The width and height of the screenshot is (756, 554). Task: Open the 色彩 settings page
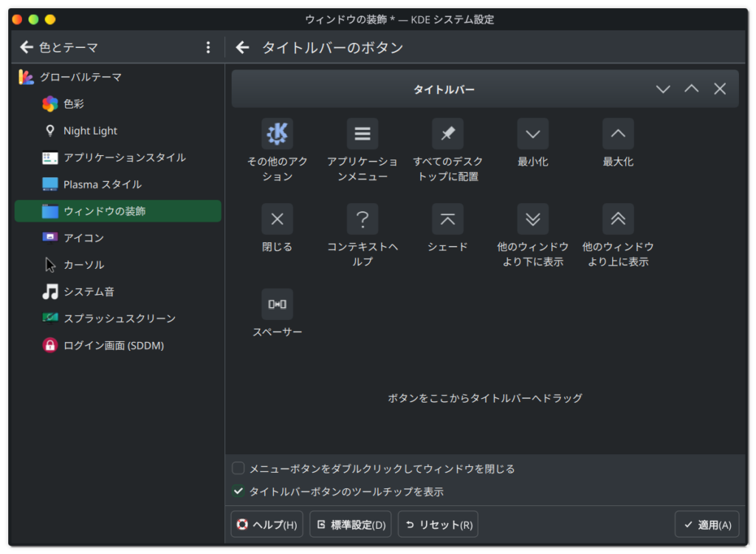[x=74, y=104]
